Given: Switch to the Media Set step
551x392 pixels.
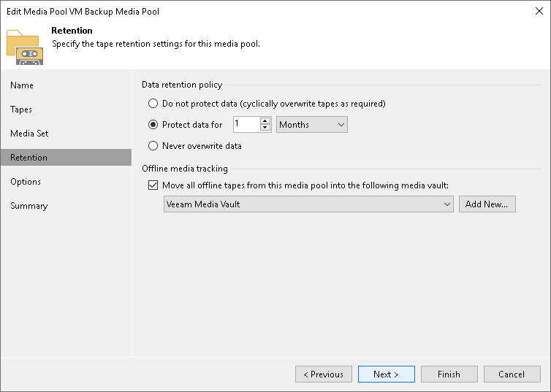Looking at the screenshot, I should 29,134.
